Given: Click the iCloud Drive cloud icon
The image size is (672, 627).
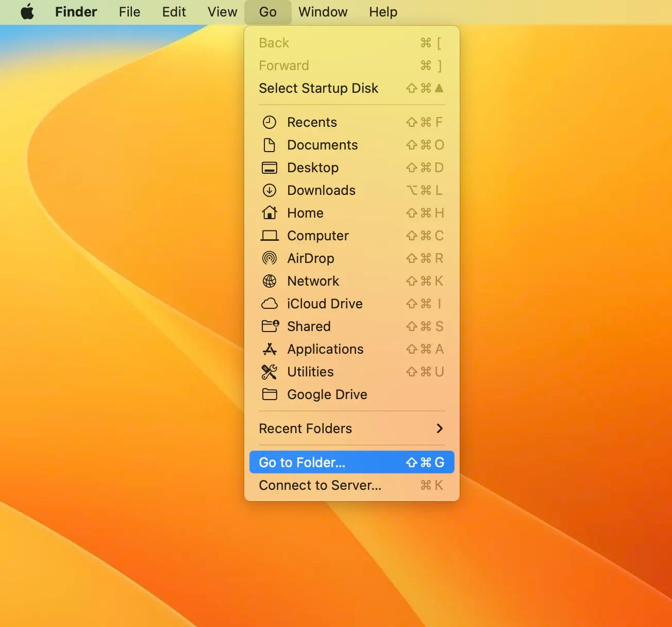Looking at the screenshot, I should click(269, 304).
